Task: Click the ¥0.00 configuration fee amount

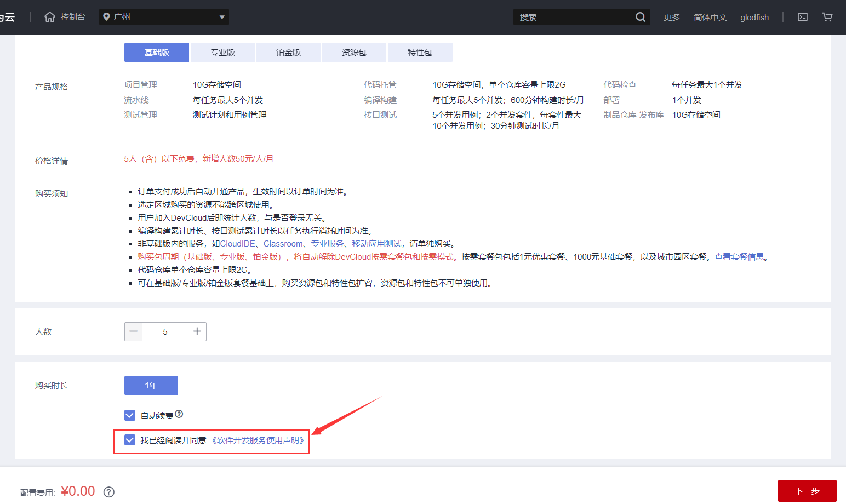Action: point(78,491)
